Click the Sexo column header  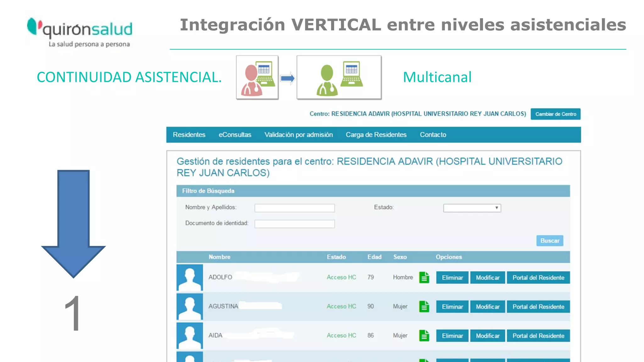click(400, 257)
